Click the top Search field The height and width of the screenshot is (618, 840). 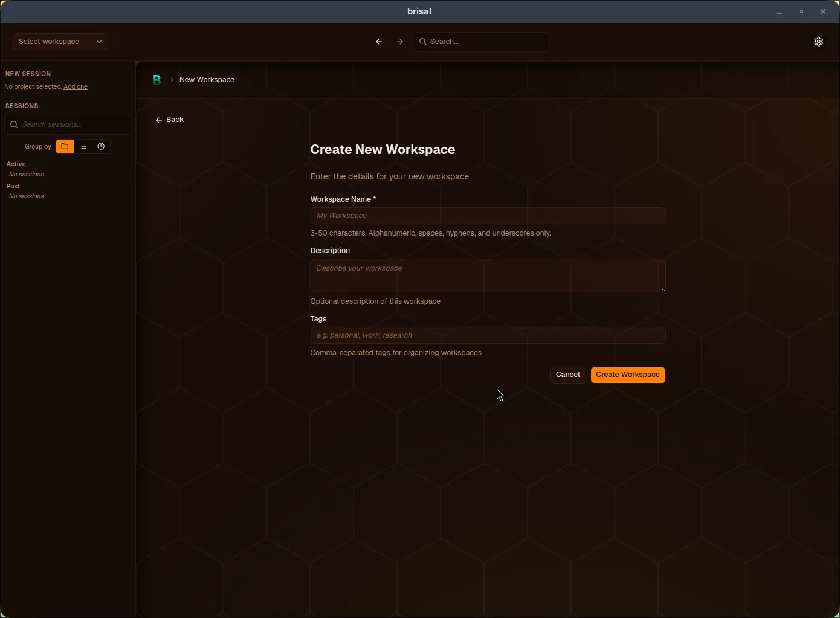[x=481, y=42]
